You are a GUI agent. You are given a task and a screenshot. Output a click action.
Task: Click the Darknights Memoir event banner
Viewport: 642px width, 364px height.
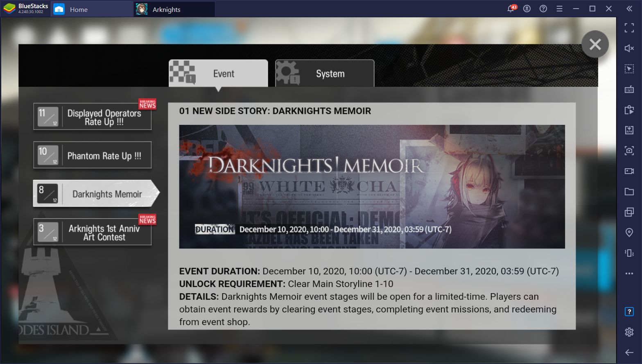tap(372, 187)
